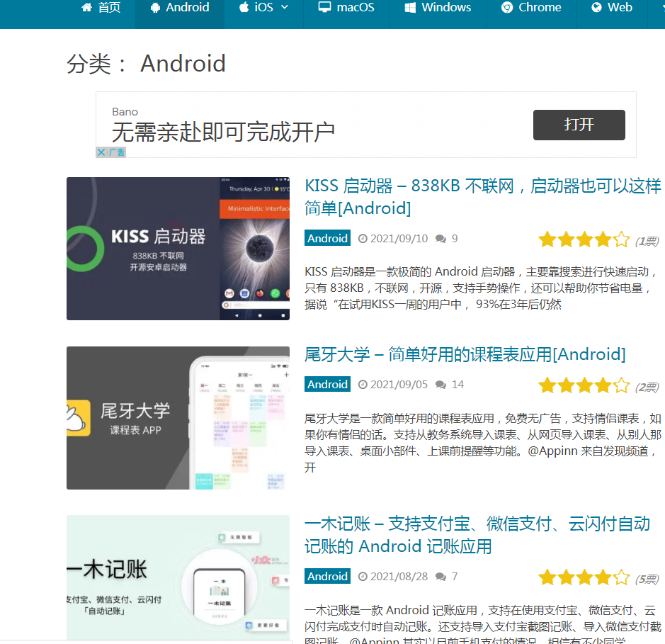
Task: Close the ad with the X icon
Action: point(101,152)
